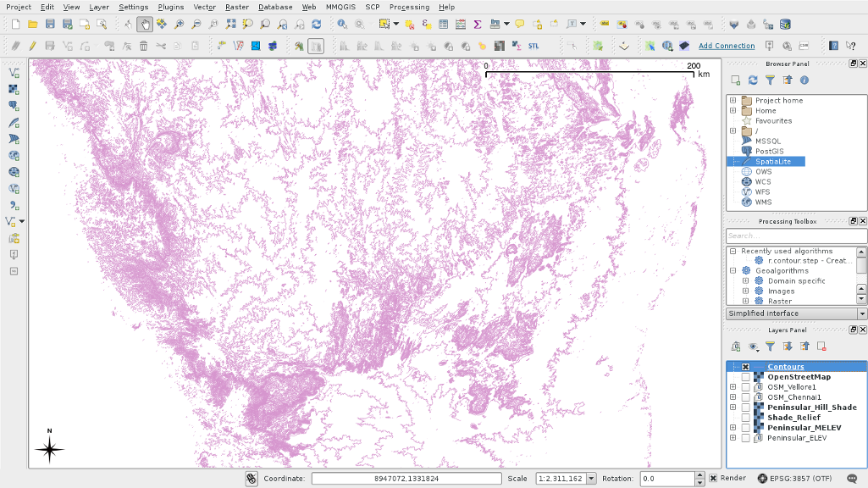Click filter legend icon in Layers Panel

(x=770, y=347)
